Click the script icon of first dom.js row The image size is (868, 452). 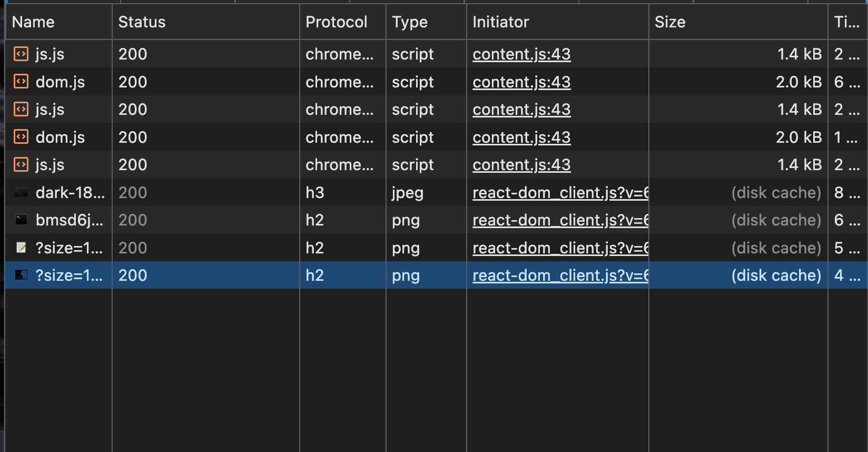pyautogui.click(x=21, y=82)
